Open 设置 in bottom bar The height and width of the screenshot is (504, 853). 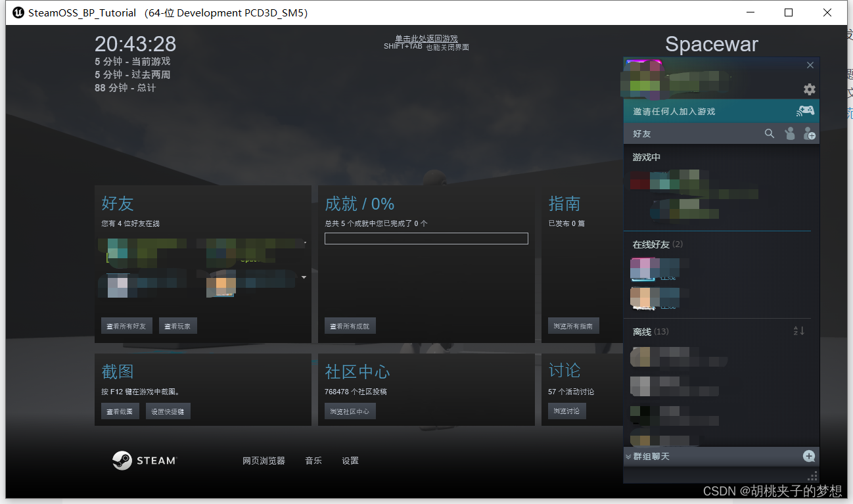coord(350,461)
